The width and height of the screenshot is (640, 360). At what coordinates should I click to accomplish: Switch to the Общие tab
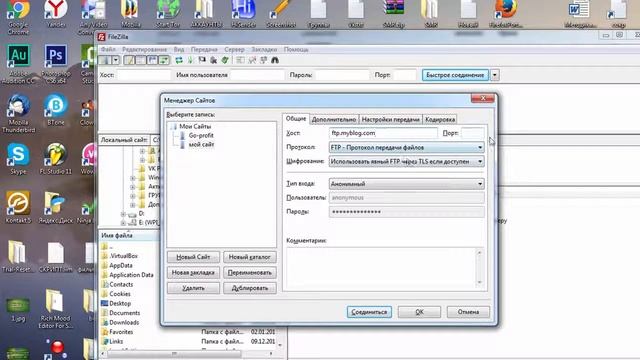point(296,118)
